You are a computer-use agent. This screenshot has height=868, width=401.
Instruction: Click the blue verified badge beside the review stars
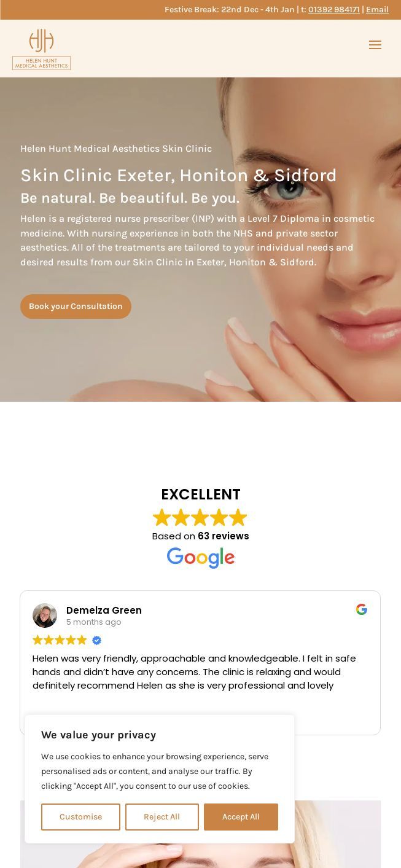coord(96,640)
